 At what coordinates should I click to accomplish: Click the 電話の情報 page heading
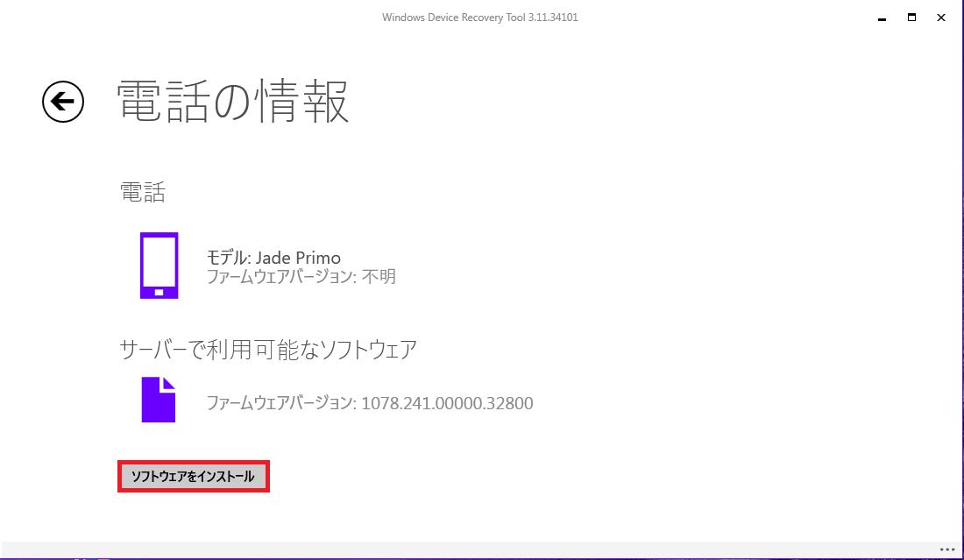coord(233,102)
